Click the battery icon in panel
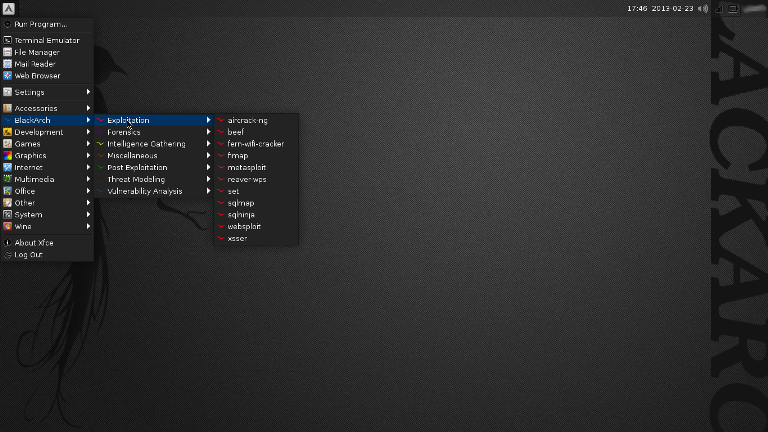This screenshot has height=432, width=768. [x=733, y=9]
